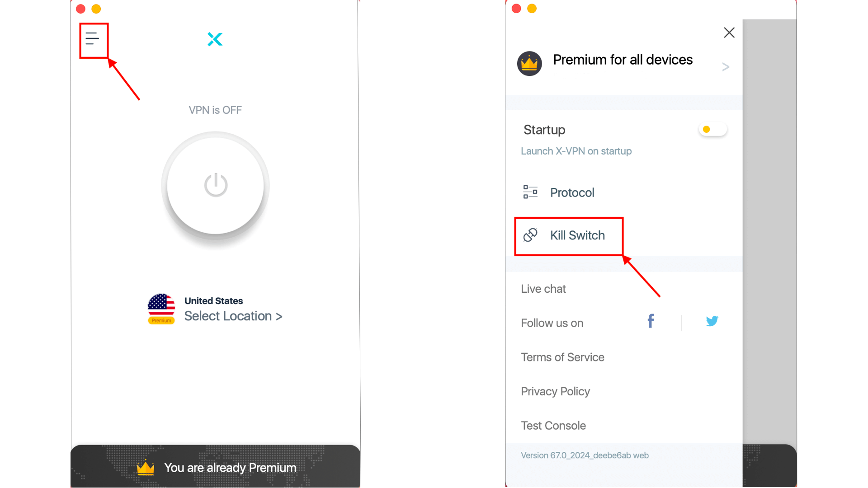This screenshot has height=488, width=868.
Task: Open Live chat support
Action: pos(542,288)
